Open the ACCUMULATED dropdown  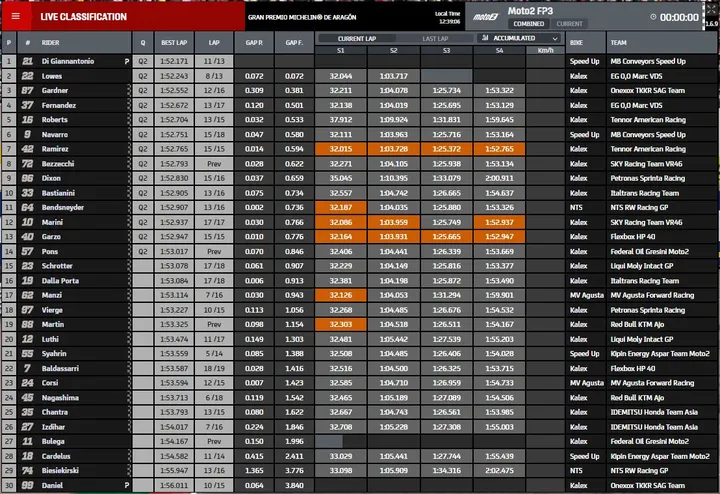click(x=519, y=38)
